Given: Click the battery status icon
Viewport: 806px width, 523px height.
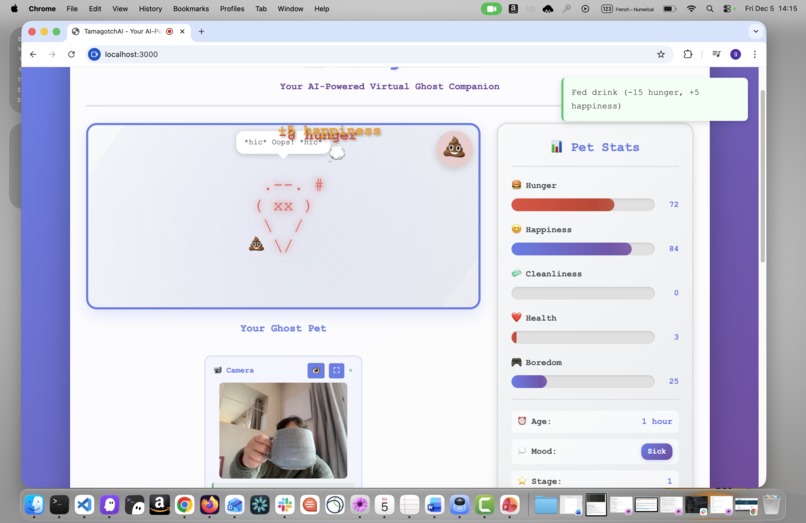Looking at the screenshot, I should (x=669, y=9).
